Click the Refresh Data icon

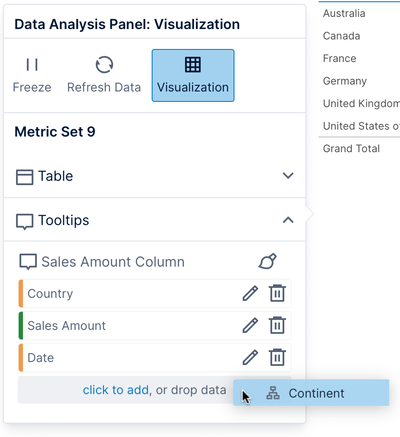coord(104,64)
